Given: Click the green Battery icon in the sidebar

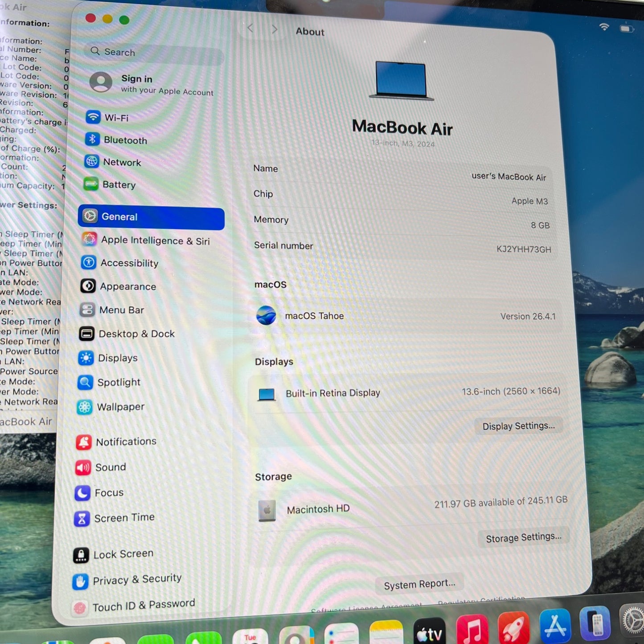Looking at the screenshot, I should [x=91, y=184].
